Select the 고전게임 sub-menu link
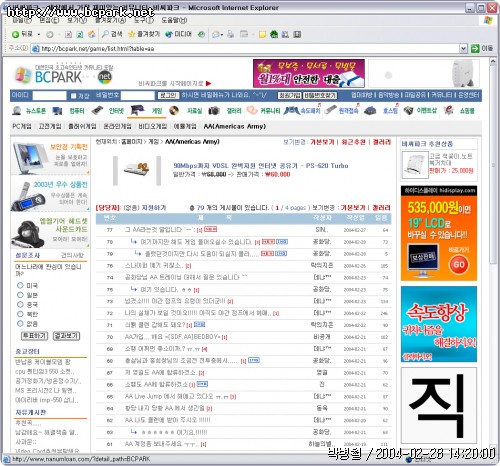The image size is (500, 466). tap(50, 126)
